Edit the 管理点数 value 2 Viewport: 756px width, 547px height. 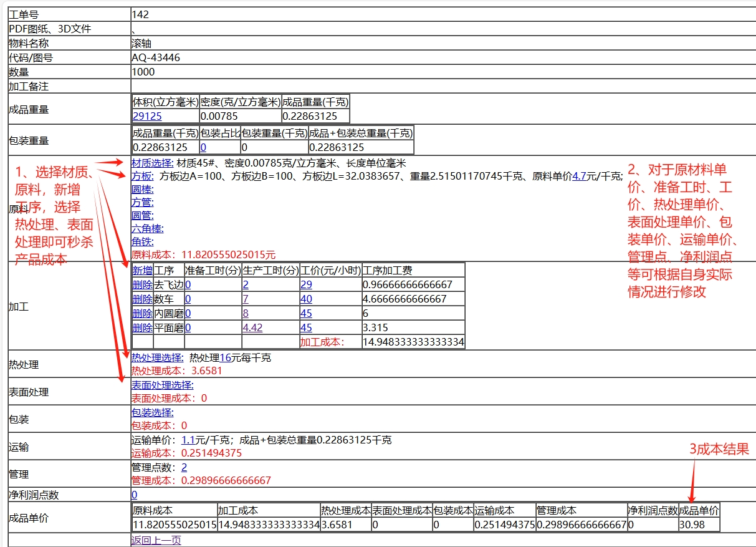click(184, 467)
